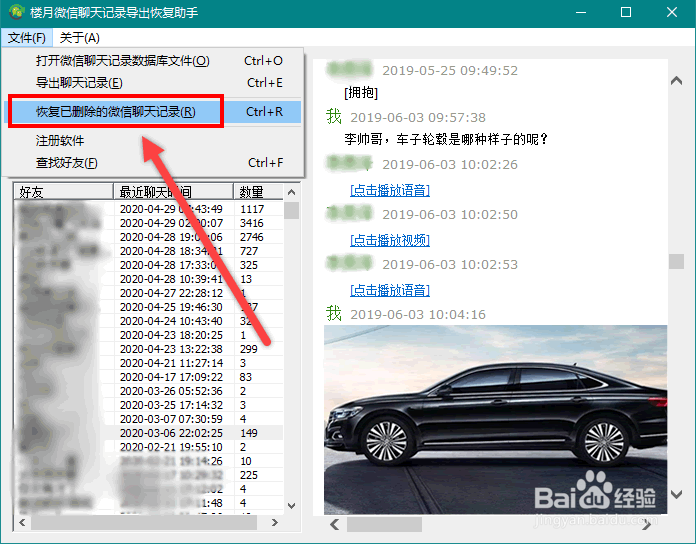Select row dated 2020-04-27 22:28:12
Viewport: 696px width, 544px height.
(149, 293)
